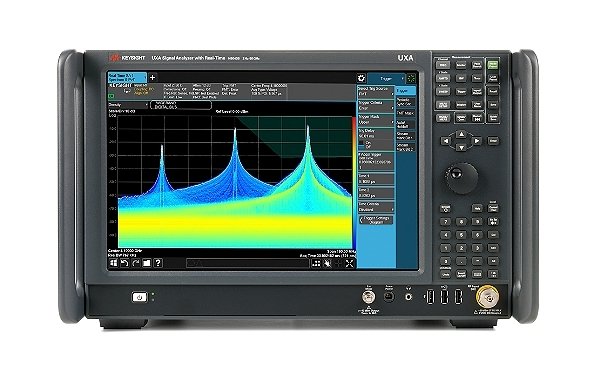The image size is (600, 390).
Task: Expand the Trigger Criteria dropdown
Action: (376, 106)
